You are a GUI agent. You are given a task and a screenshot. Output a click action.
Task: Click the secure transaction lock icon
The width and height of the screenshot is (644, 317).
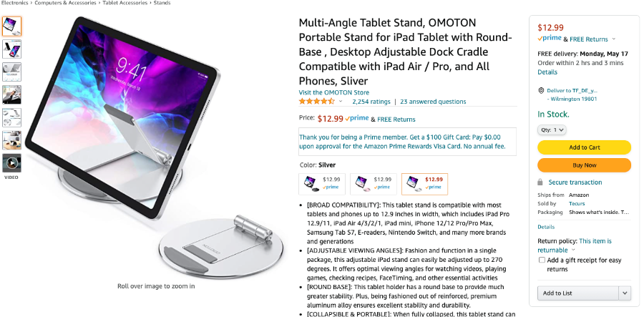pos(540,182)
